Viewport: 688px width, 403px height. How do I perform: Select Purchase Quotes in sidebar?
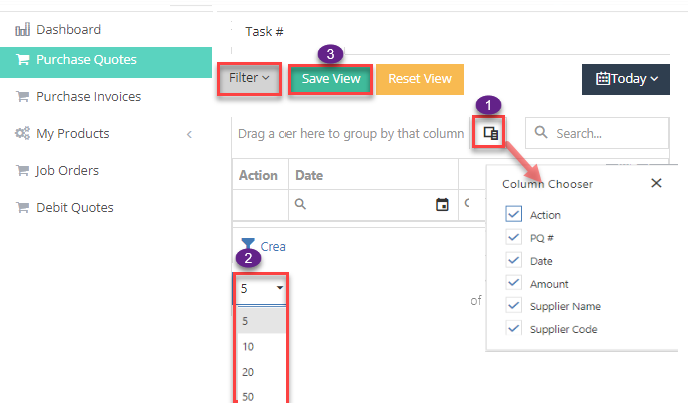click(86, 60)
